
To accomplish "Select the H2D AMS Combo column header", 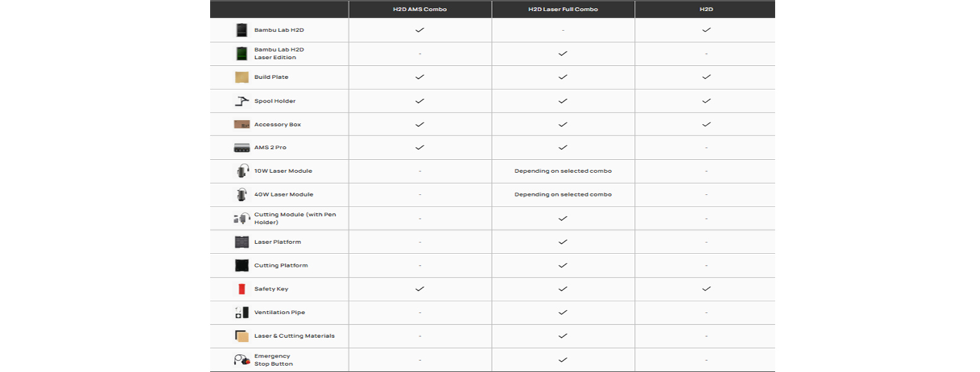I will [420, 9].
